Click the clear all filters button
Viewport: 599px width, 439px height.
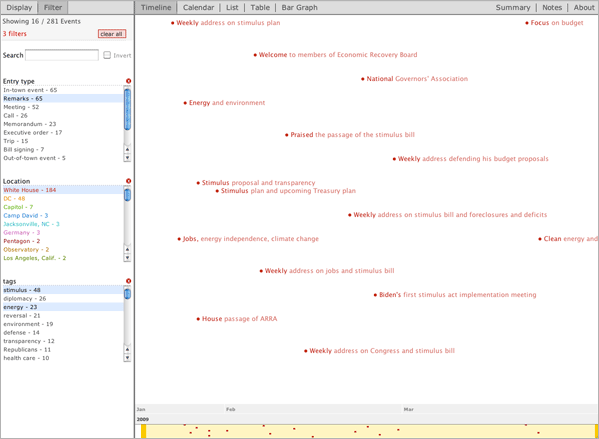point(112,34)
